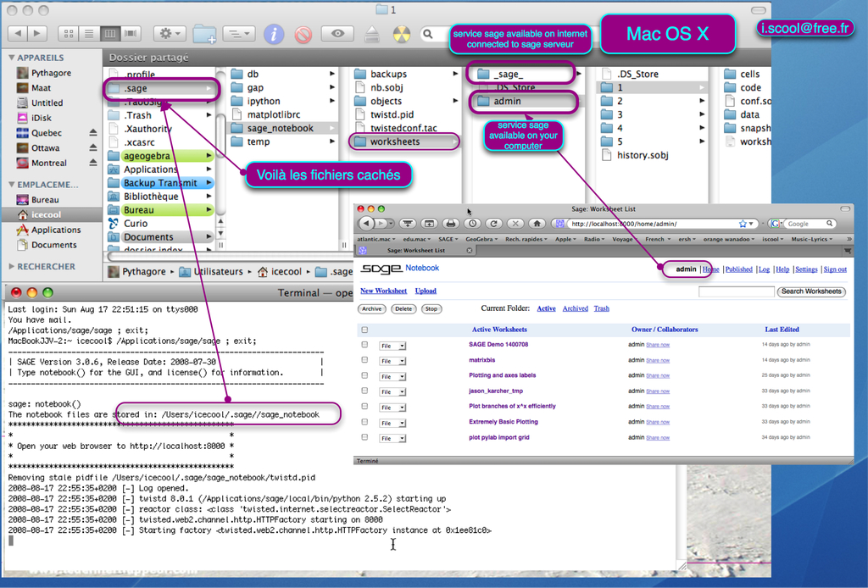The height and width of the screenshot is (588, 868).
Task: Bookmark the page with the star icon
Action: pyautogui.click(x=743, y=224)
